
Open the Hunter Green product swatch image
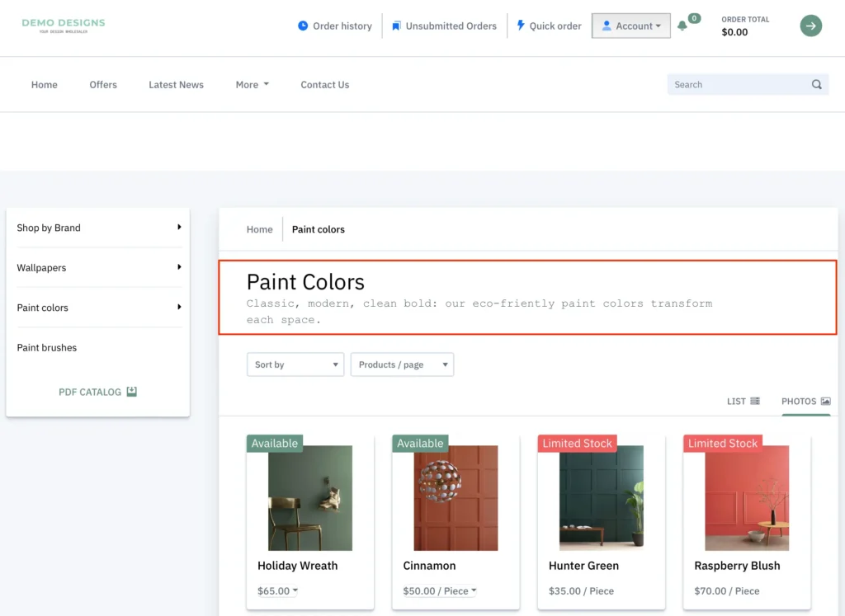(x=602, y=498)
